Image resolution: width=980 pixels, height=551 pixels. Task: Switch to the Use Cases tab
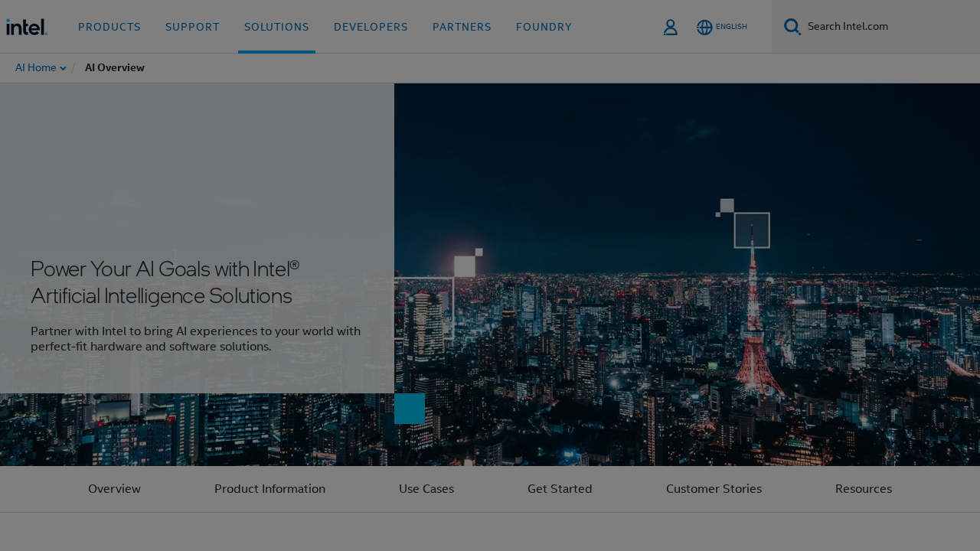[426, 487]
